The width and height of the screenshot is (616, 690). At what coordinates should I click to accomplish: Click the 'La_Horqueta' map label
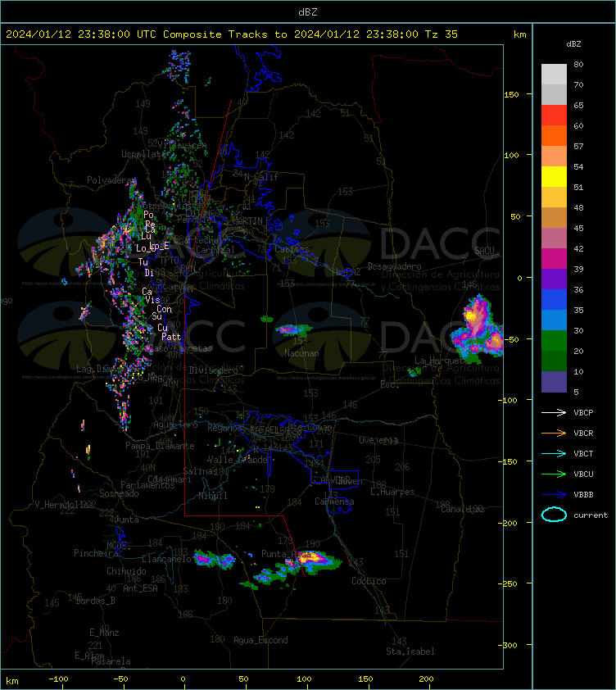click(x=441, y=361)
